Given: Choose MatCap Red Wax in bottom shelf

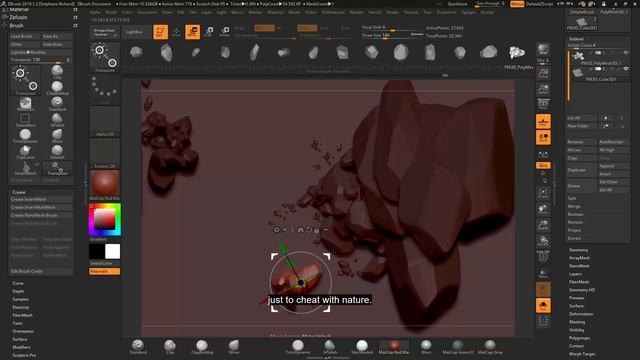Looking at the screenshot, I should (x=394, y=346).
